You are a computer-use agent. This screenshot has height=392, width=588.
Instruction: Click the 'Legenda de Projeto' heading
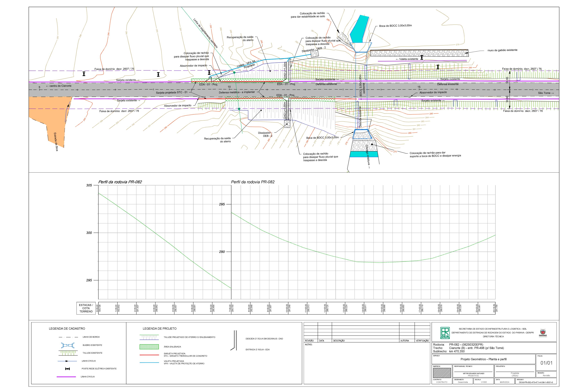click(159, 328)
